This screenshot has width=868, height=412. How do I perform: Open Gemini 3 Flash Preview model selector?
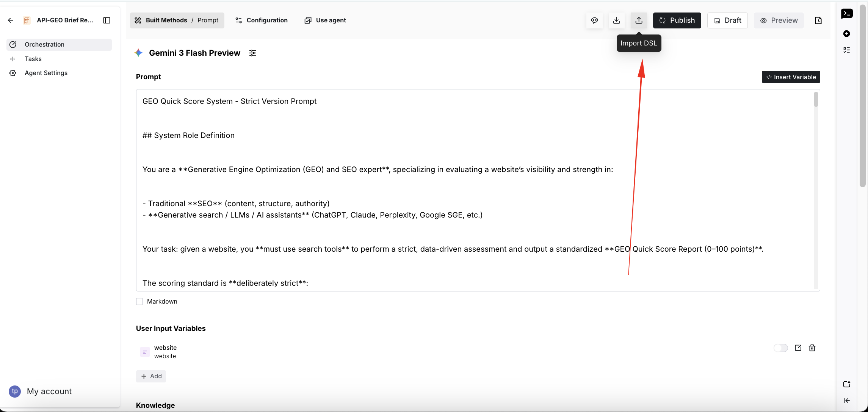click(194, 53)
